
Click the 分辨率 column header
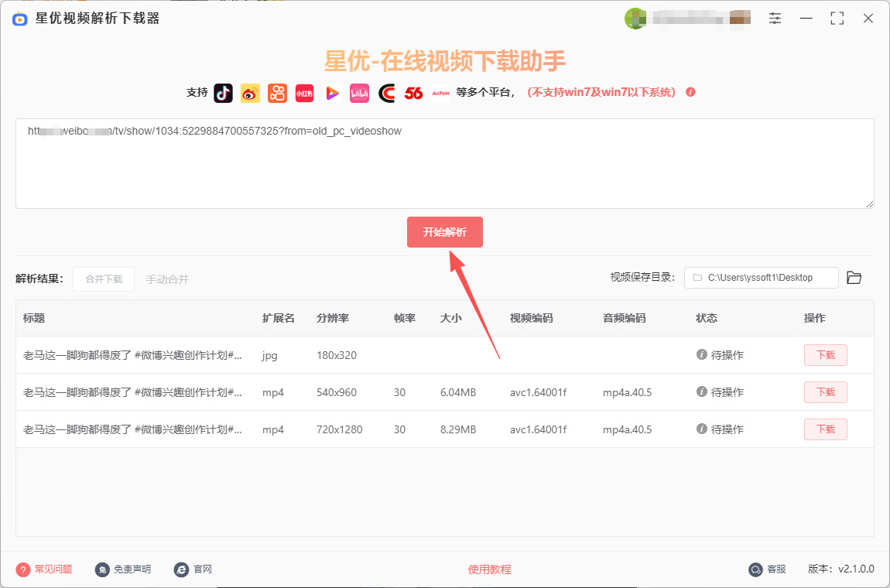333,318
